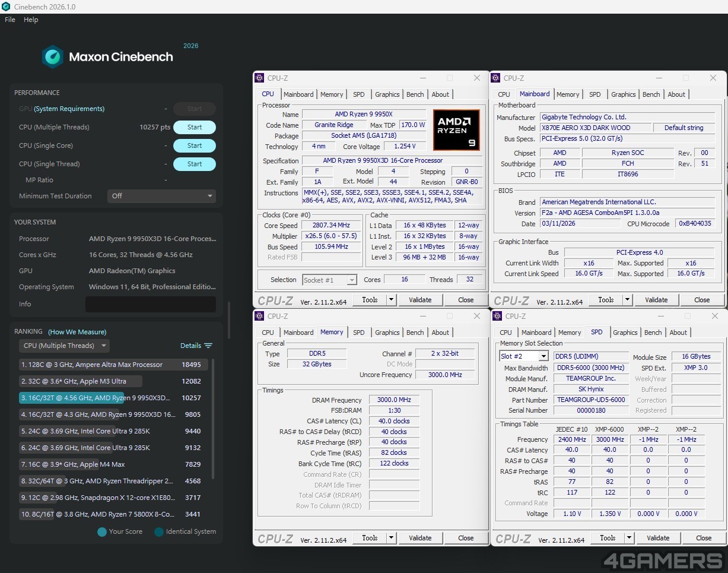Viewport: 728px width, 573px height.
Task: Open the CPU (Multiple Threads) ranking dropdown
Action: [64, 346]
